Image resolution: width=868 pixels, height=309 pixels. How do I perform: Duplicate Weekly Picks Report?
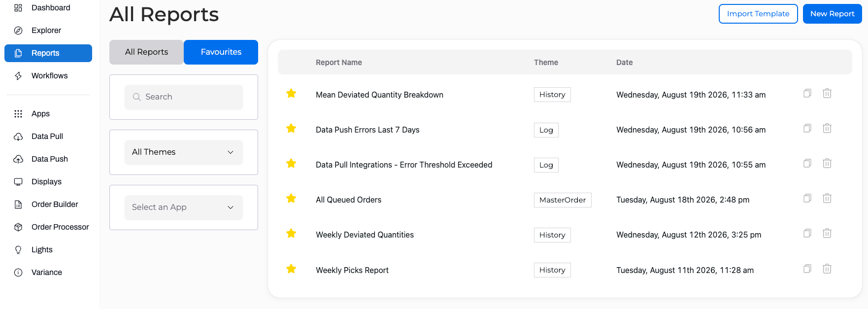(807, 269)
